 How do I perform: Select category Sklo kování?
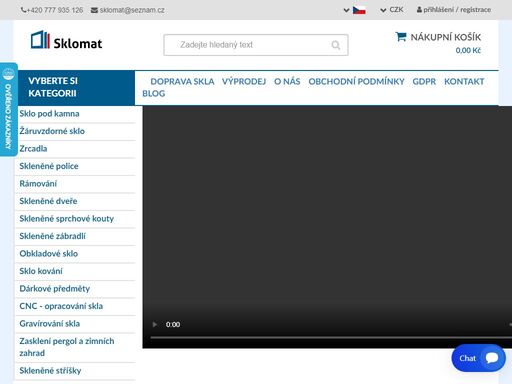pyautogui.click(x=41, y=271)
